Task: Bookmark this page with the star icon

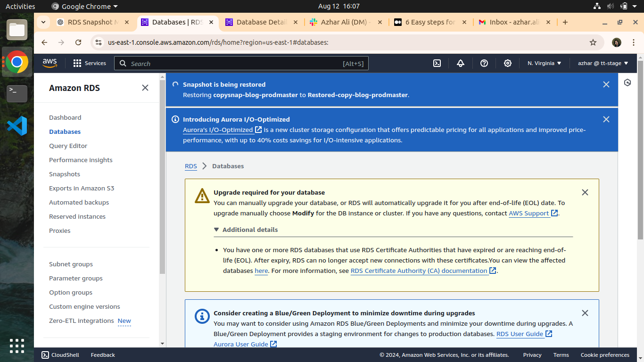Action: (x=593, y=42)
